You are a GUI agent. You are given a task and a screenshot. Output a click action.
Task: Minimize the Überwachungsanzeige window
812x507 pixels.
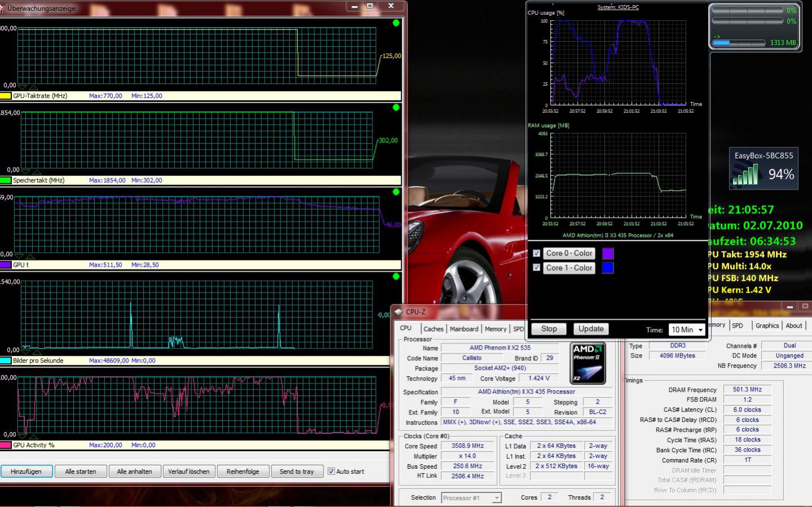coord(354,6)
